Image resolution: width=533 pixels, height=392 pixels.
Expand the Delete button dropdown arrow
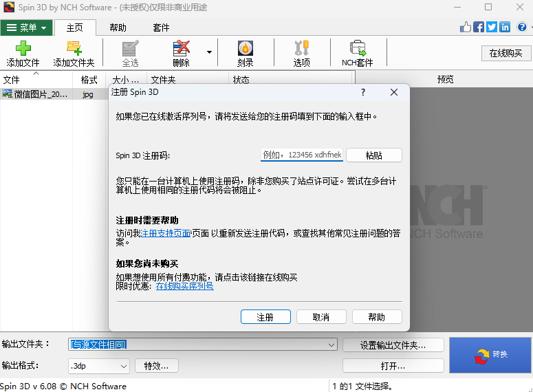point(209,52)
